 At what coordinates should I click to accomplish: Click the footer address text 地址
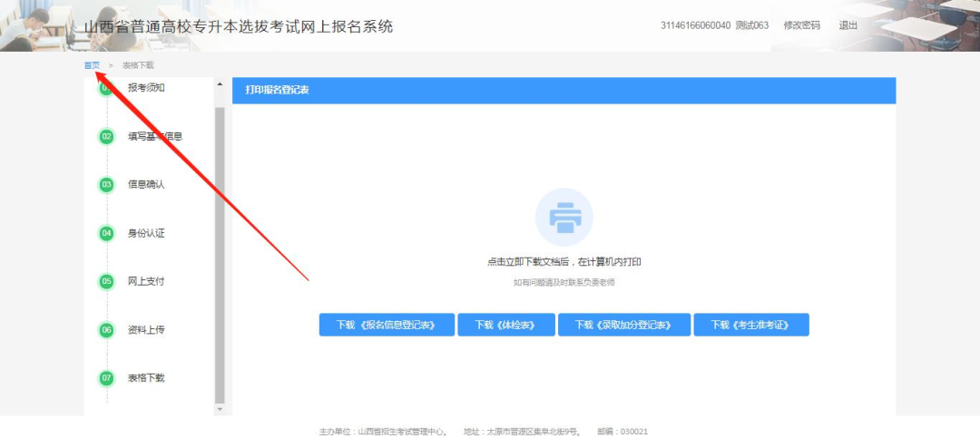pos(523,432)
